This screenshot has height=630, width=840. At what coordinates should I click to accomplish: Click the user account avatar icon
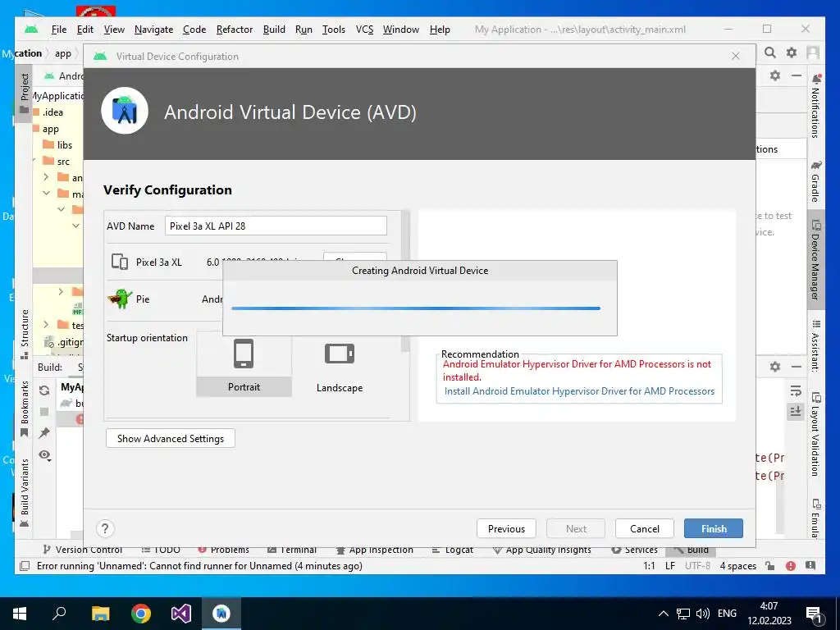click(813, 52)
